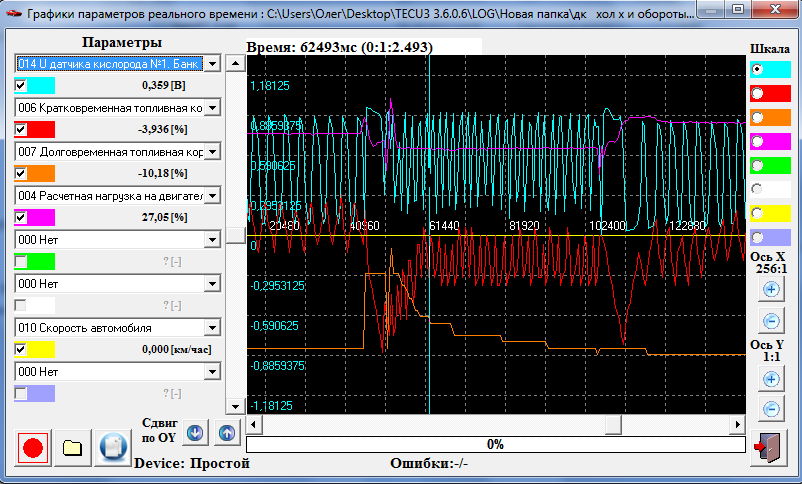Toggle the red short-term fuel trim checkbox
The width and height of the screenshot is (802, 484).
(21, 130)
